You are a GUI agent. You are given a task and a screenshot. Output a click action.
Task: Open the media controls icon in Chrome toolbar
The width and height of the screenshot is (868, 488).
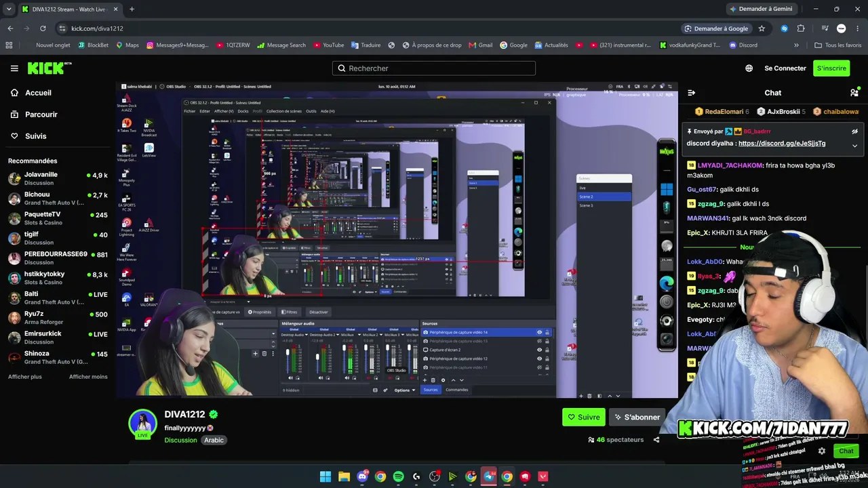tap(825, 28)
